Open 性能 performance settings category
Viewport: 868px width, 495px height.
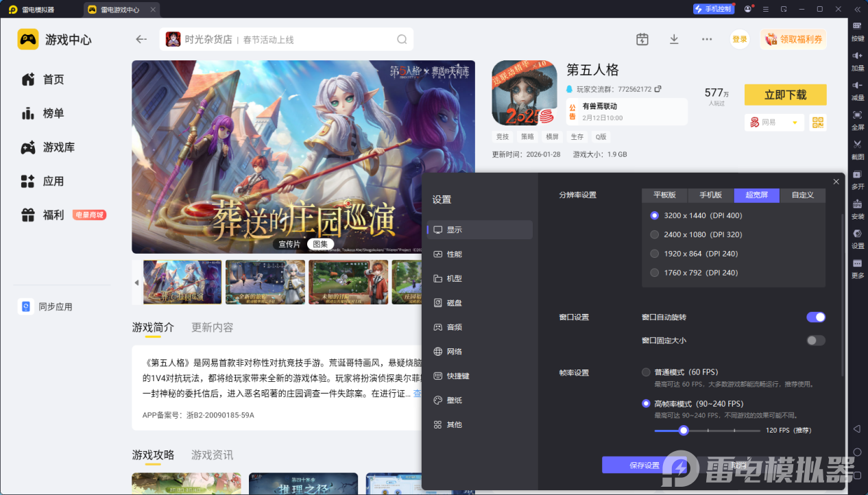click(x=479, y=254)
